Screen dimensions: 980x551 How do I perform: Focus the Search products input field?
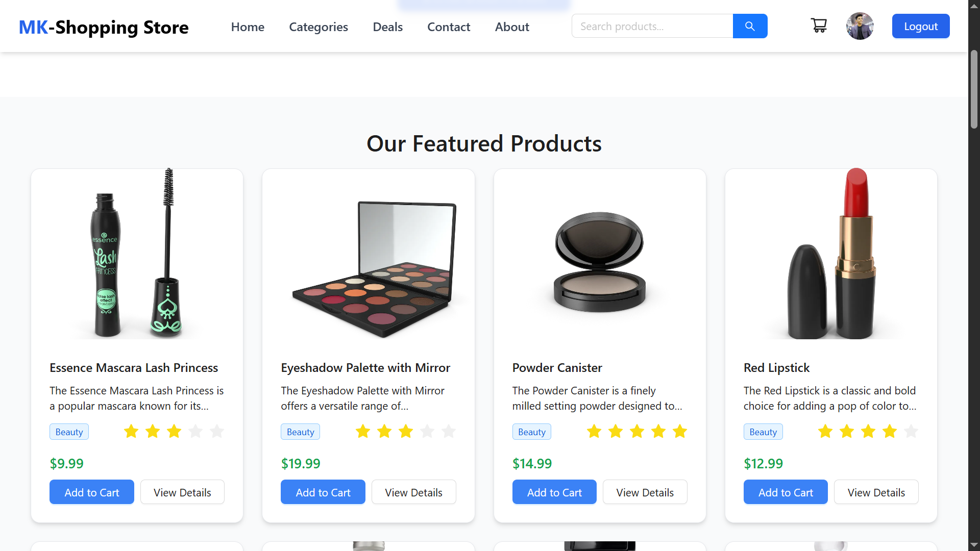[x=652, y=26]
